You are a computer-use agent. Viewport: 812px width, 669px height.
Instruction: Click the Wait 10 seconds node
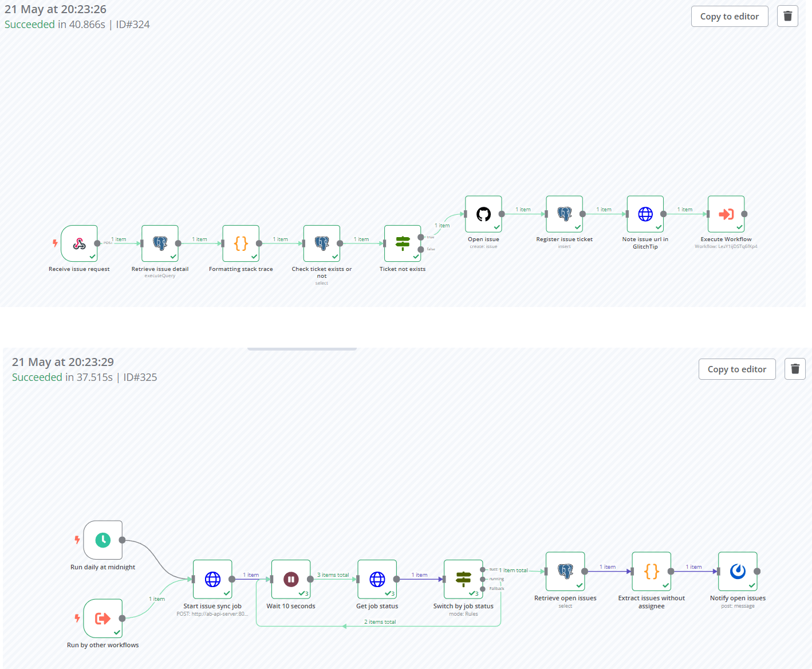[x=291, y=579]
